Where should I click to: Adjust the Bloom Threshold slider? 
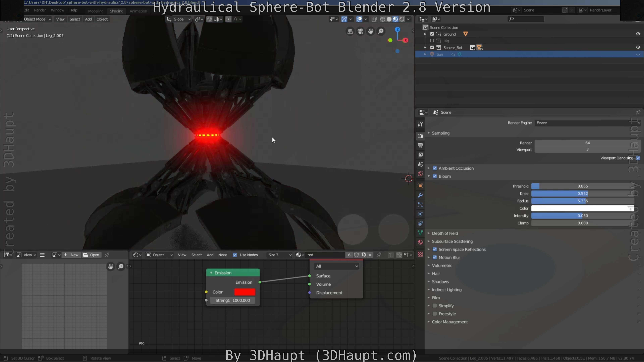point(582,186)
